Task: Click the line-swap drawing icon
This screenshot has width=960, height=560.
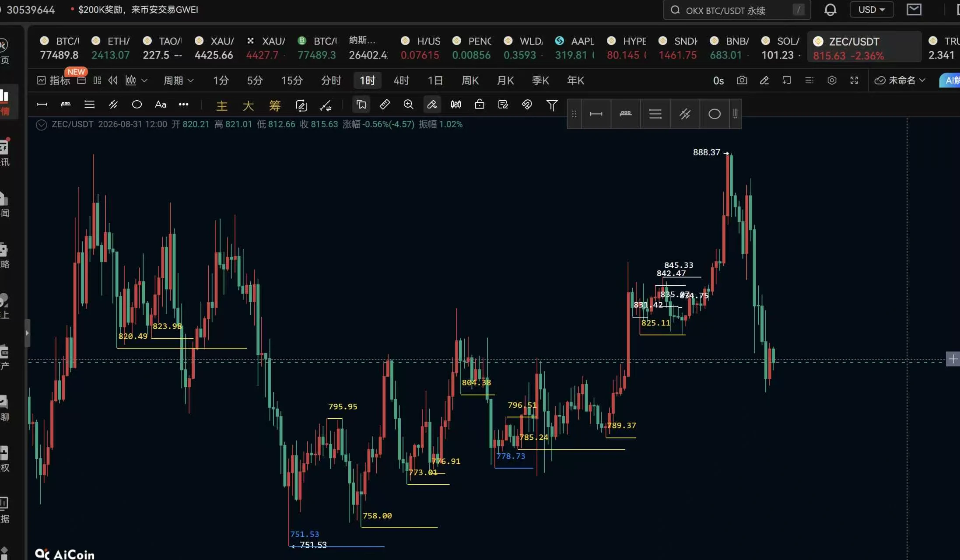Action: [326, 105]
